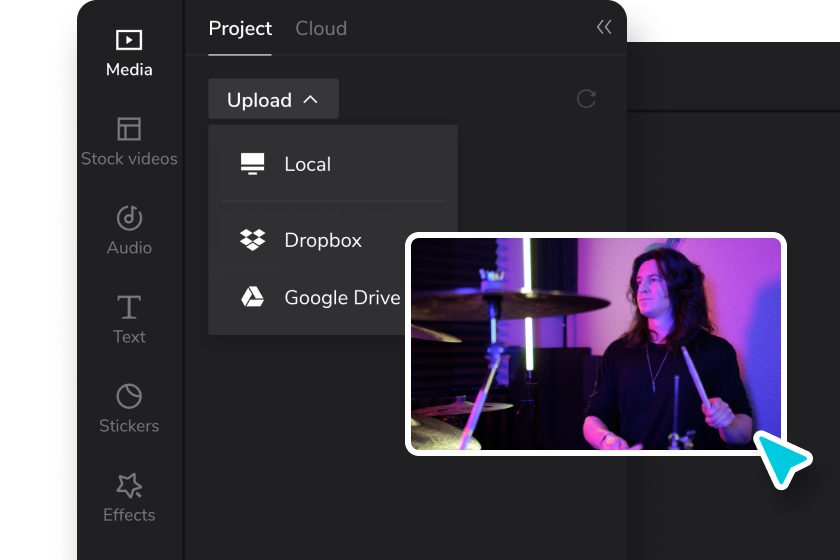Switch to the Project tab
840x560 pixels.
[240, 28]
